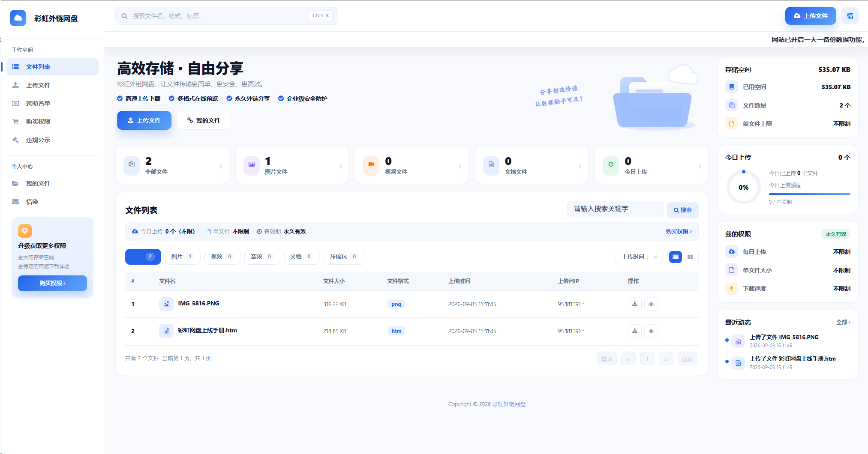Open 文件列表 in the sidebar
The image size is (868, 454).
click(x=52, y=67)
